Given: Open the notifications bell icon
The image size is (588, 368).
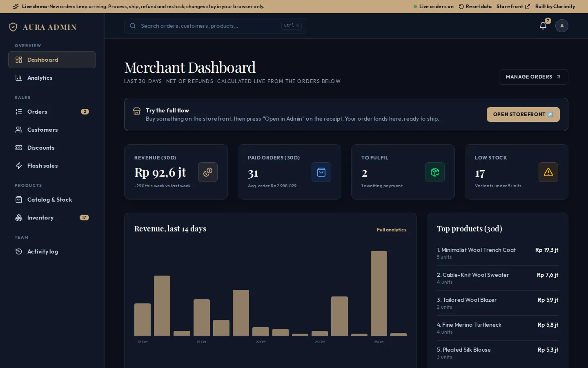Looking at the screenshot, I should 543,26.
